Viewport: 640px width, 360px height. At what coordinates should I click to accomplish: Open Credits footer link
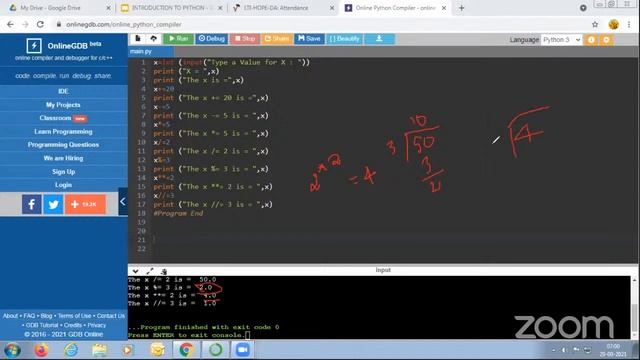(x=73, y=325)
